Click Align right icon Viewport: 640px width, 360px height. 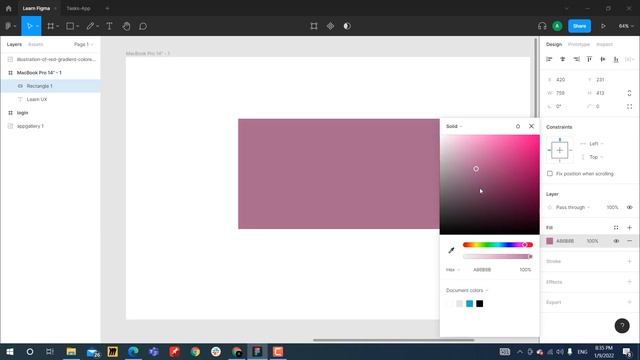point(576,59)
